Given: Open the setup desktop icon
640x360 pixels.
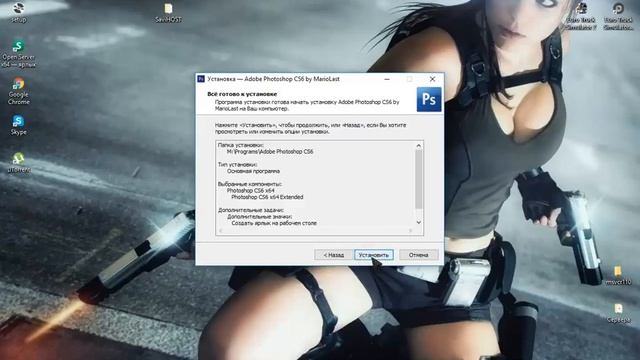Looking at the screenshot, I should tap(18, 11).
